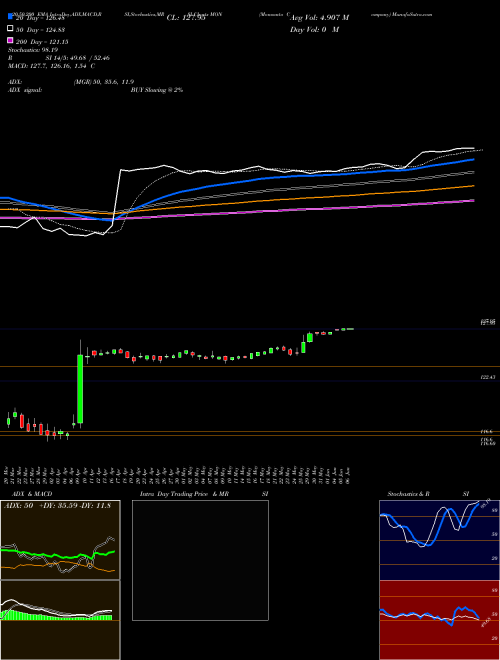This screenshot has height=660, width=500.
Task: Click the 'Avg Vol: 4.907 M' value
Action: tap(319, 18)
